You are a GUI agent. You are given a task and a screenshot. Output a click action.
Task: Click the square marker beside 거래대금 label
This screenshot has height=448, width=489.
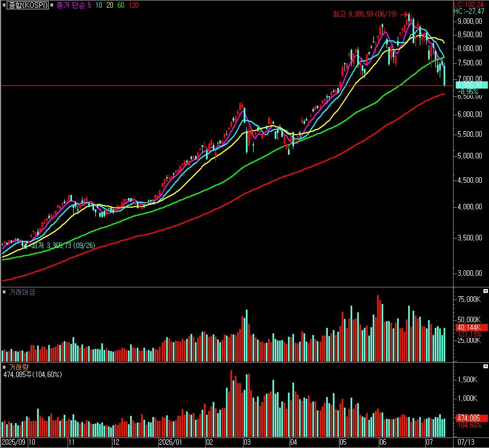tap(4, 292)
